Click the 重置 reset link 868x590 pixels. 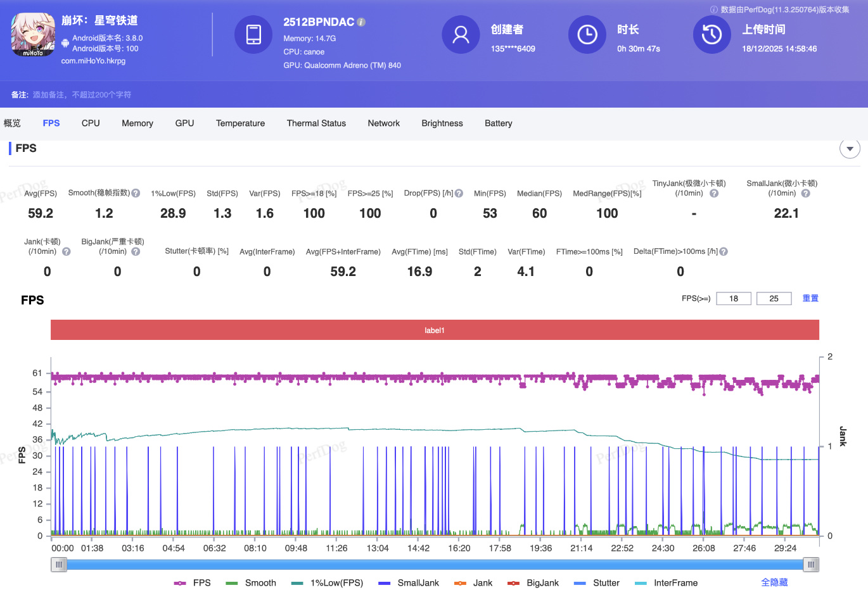810,298
